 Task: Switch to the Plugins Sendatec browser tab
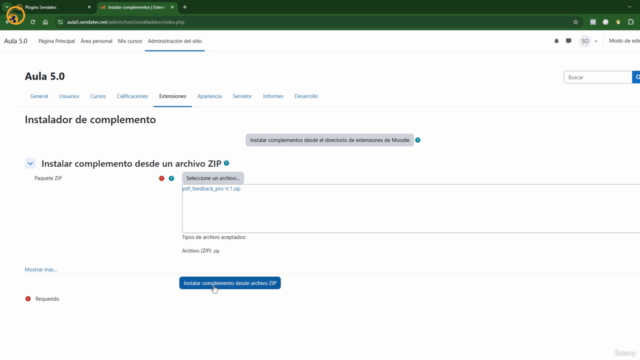coord(53,7)
